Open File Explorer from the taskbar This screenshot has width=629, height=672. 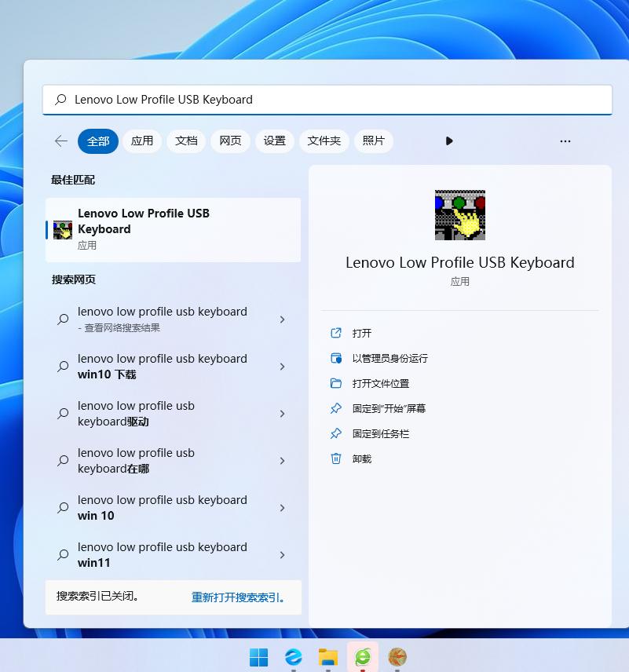coord(328,657)
